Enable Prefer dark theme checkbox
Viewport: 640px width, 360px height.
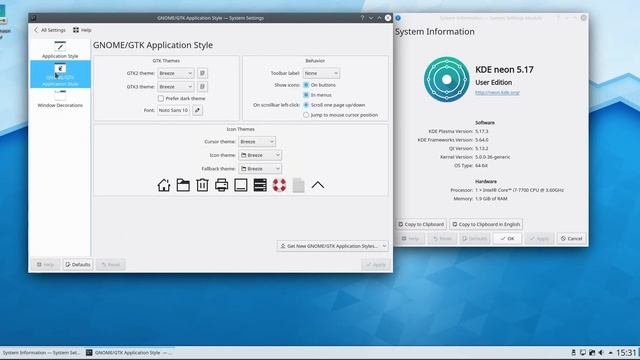click(161, 98)
